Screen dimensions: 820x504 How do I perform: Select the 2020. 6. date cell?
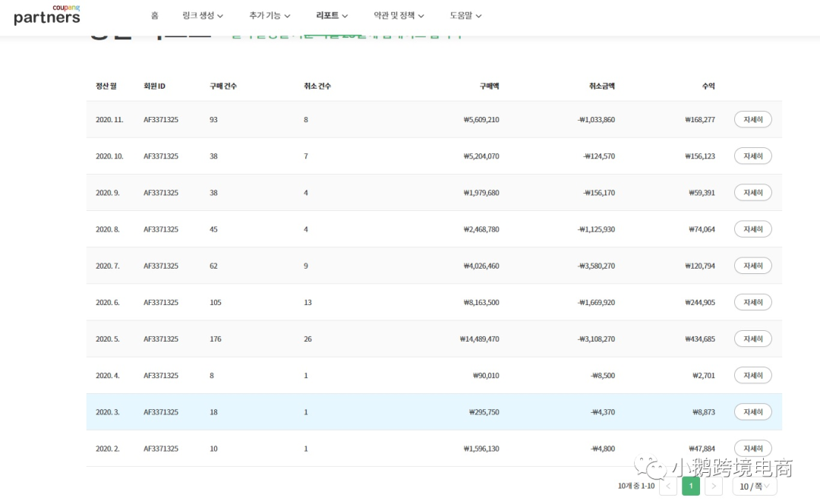tap(108, 303)
